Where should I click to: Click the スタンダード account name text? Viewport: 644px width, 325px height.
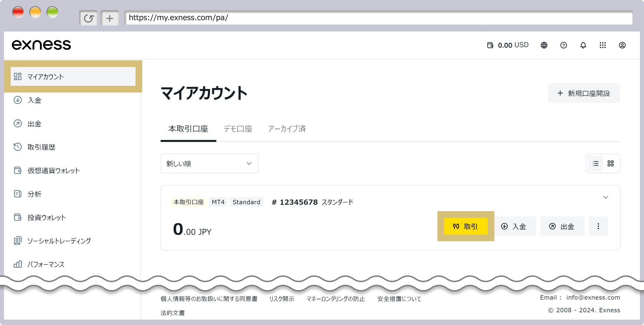tap(337, 202)
